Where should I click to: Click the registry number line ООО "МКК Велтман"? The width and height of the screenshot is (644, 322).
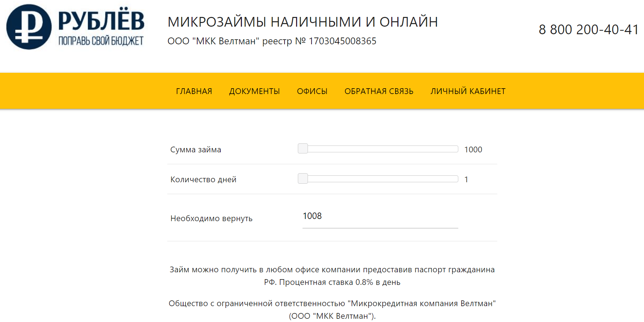(x=272, y=41)
